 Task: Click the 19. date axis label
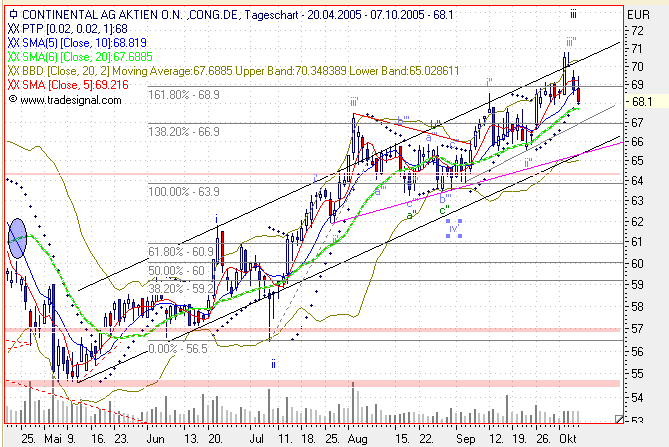(x=519, y=438)
